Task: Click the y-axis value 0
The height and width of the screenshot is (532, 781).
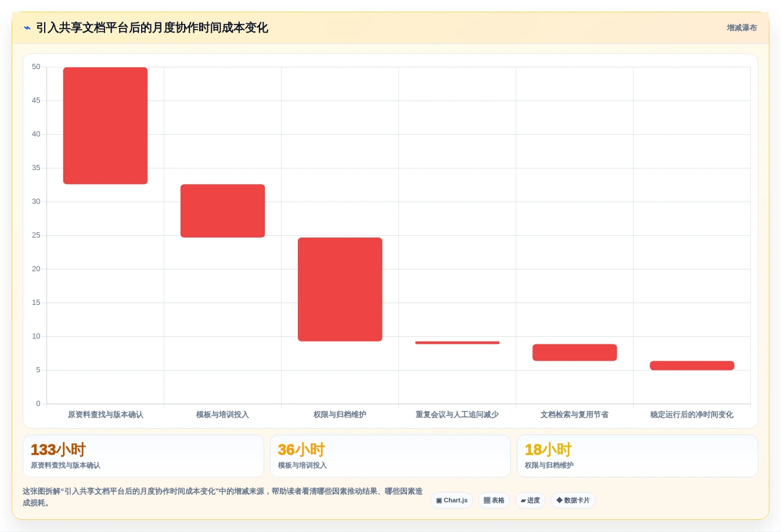Action: tap(38, 404)
